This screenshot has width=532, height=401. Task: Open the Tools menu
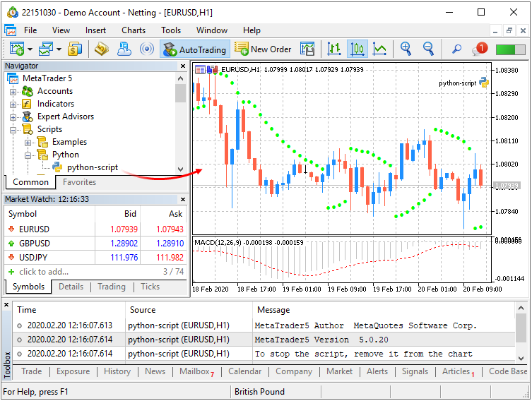tap(171, 30)
